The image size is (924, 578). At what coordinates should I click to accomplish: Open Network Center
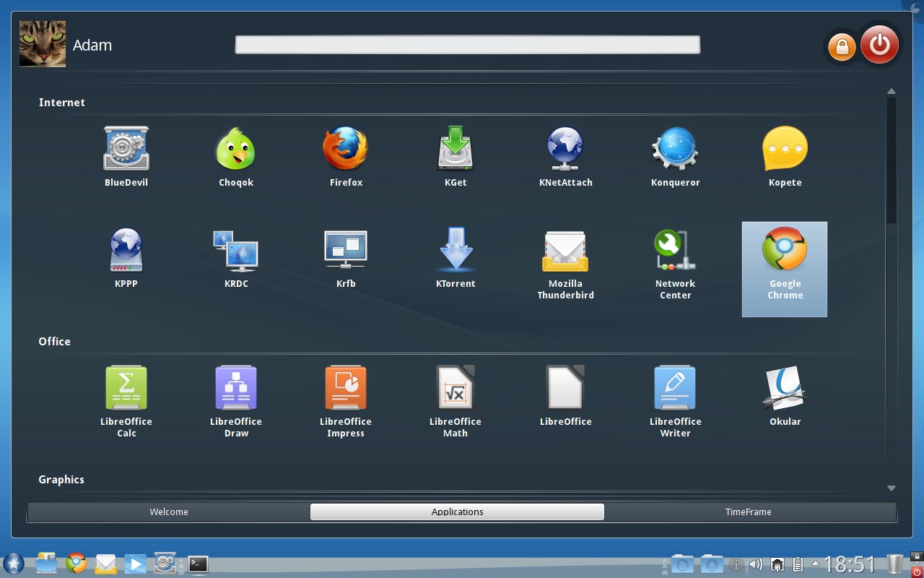(x=675, y=264)
